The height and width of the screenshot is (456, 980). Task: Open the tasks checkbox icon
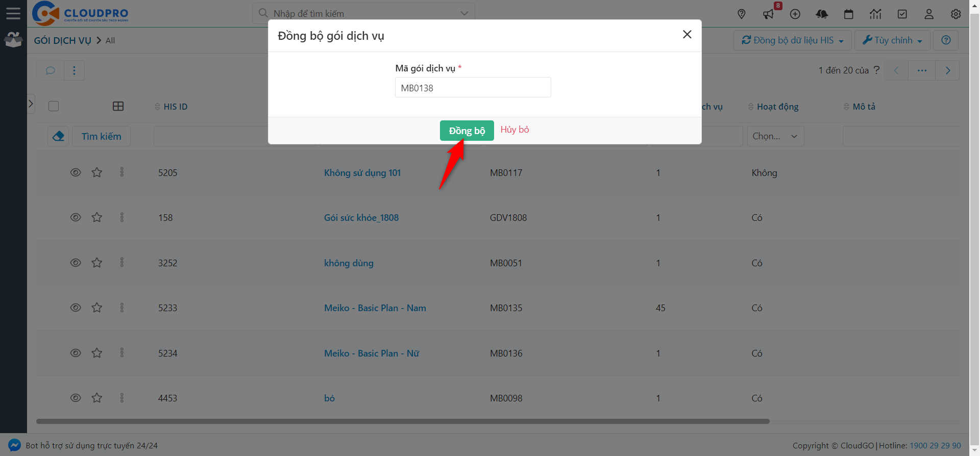902,14
